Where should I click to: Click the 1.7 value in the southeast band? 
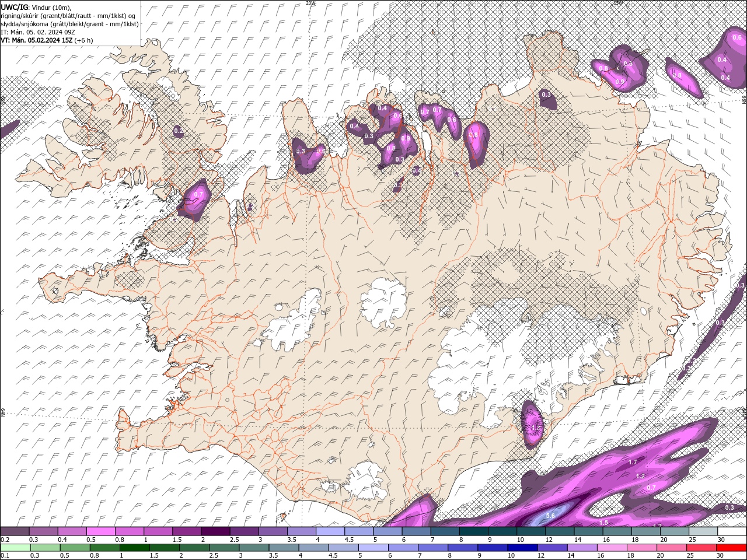click(633, 462)
